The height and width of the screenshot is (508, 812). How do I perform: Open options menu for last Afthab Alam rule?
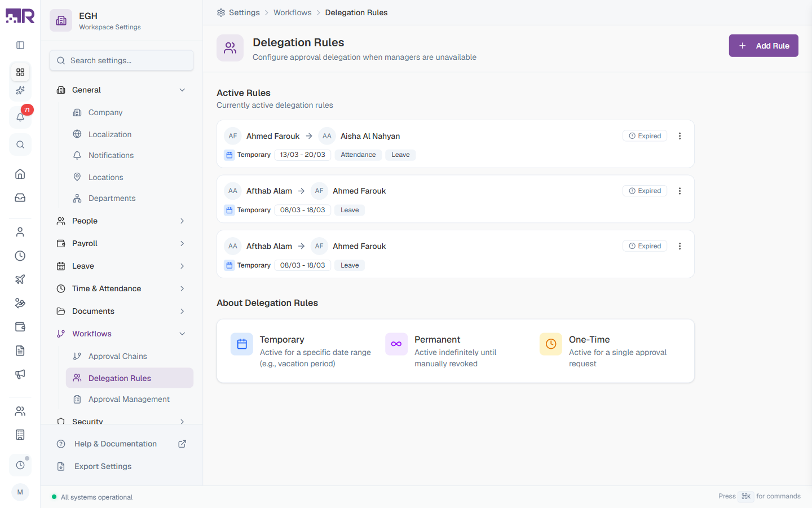[679, 246]
